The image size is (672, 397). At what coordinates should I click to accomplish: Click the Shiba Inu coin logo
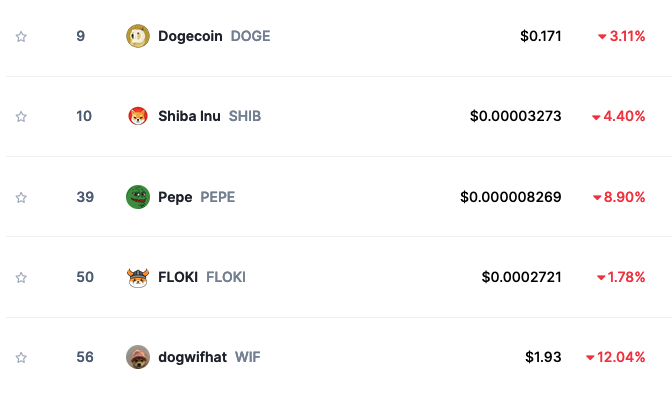[x=138, y=116]
